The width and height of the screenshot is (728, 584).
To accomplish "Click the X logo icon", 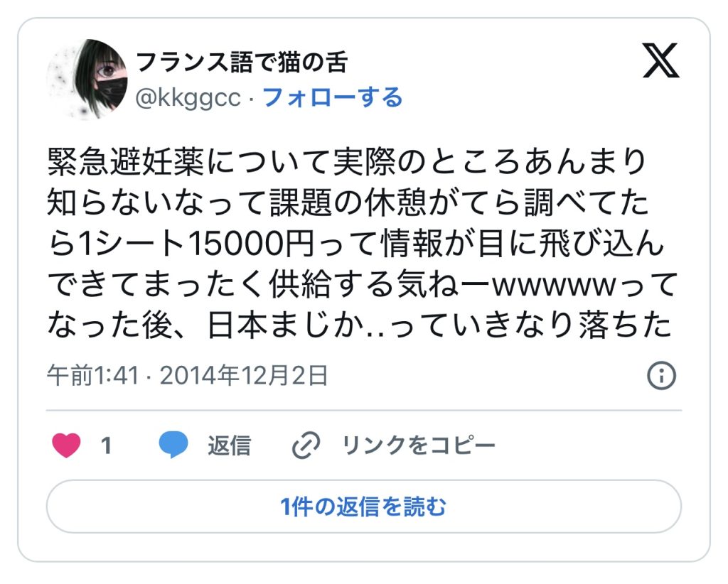I will 660,60.
